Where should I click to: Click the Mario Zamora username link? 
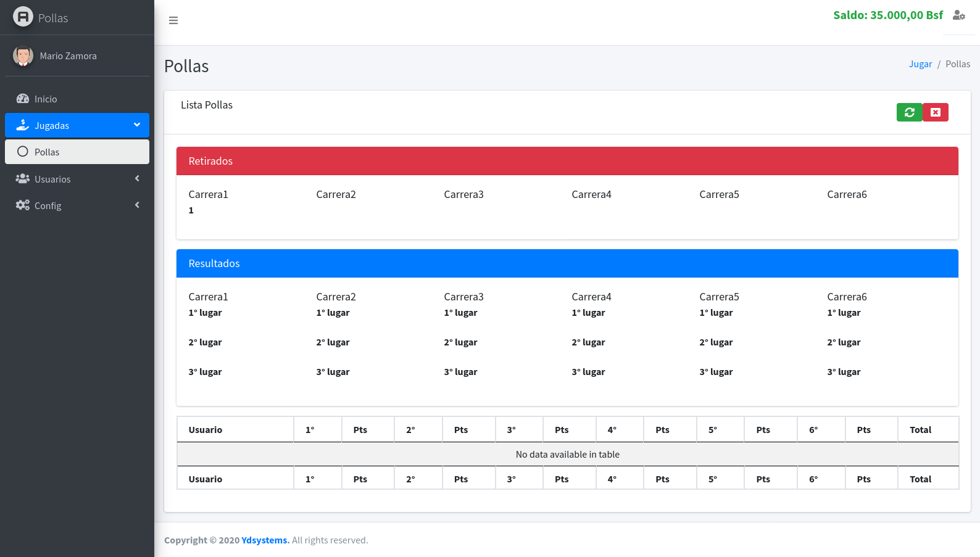[x=68, y=56]
